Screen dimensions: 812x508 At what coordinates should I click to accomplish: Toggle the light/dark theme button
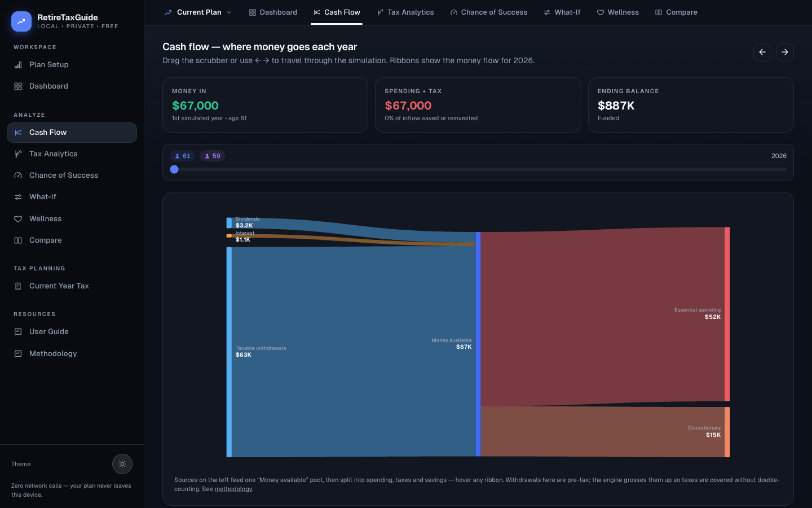[122, 464]
